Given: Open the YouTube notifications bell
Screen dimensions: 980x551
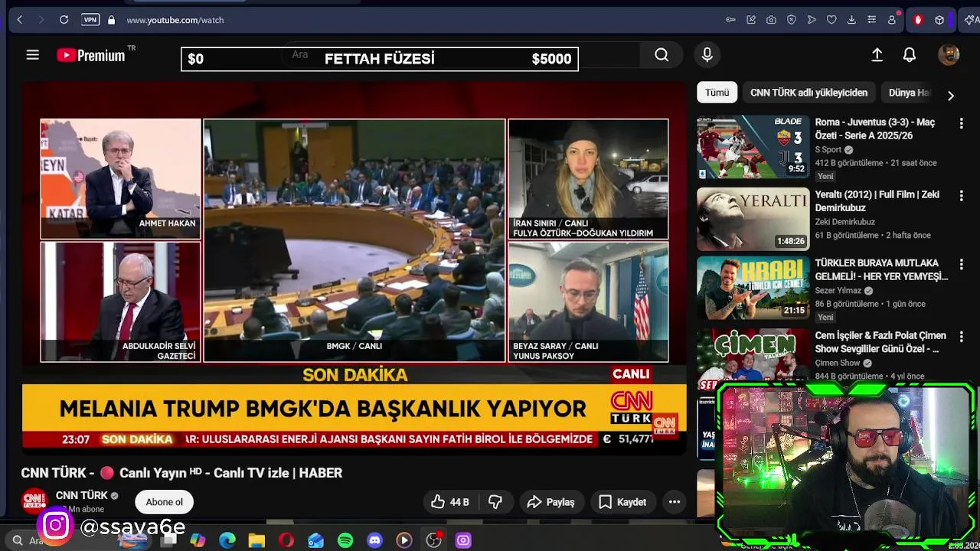Looking at the screenshot, I should point(910,55).
